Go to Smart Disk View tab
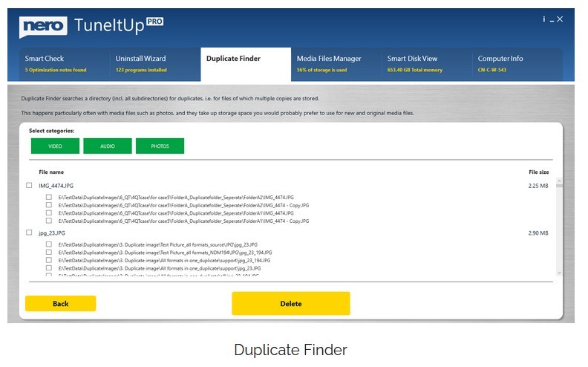Viewport: 588px width, 367px height. tap(427, 64)
